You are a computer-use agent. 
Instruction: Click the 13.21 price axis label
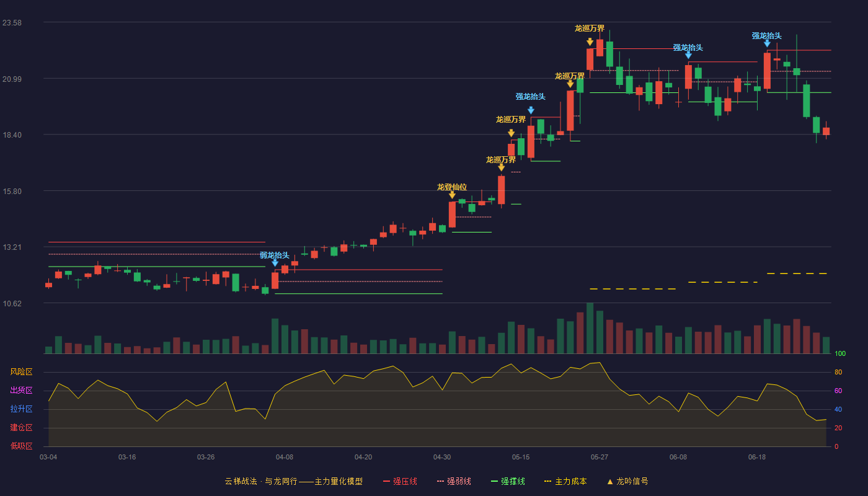click(12, 247)
